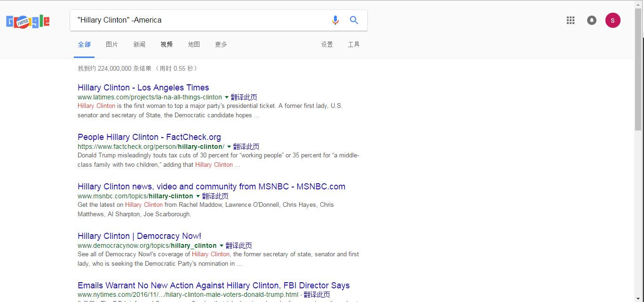The width and height of the screenshot is (644, 302).
Task: Click the www.msnbc.com URL text
Action: click(135, 196)
